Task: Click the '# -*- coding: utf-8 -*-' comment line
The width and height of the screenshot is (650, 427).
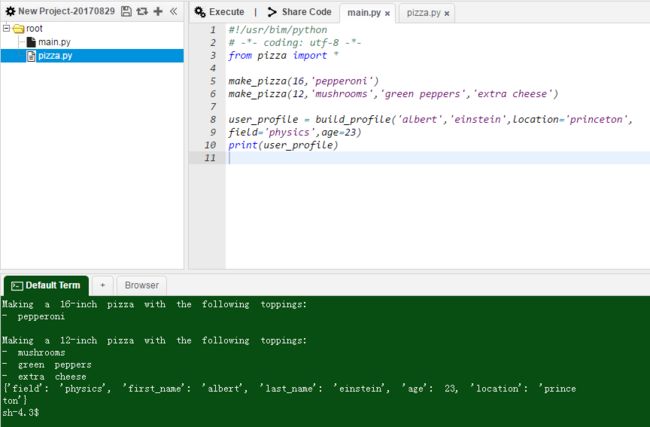Action: click(x=295, y=43)
